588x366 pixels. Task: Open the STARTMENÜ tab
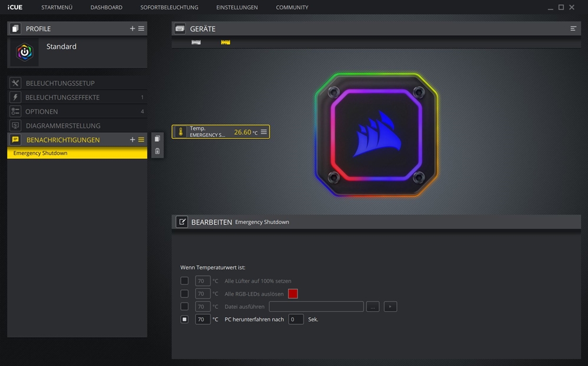tap(56, 7)
